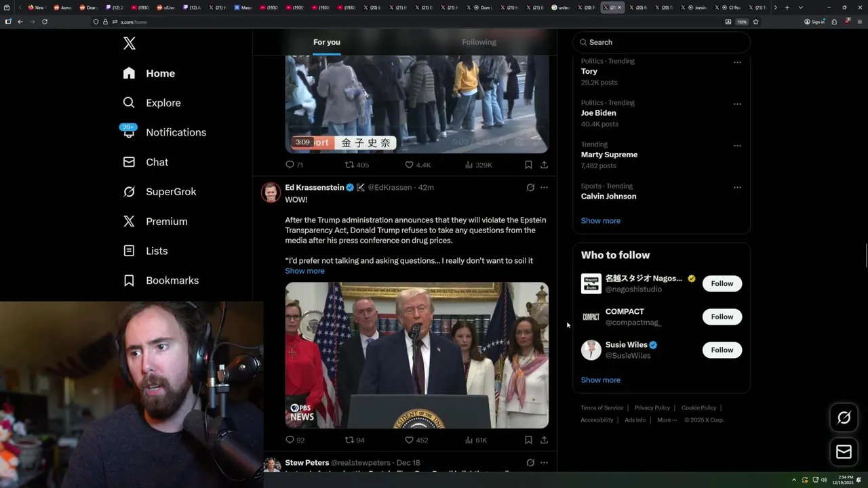Open the Stew Peters display name
The image size is (868, 488).
(307, 463)
